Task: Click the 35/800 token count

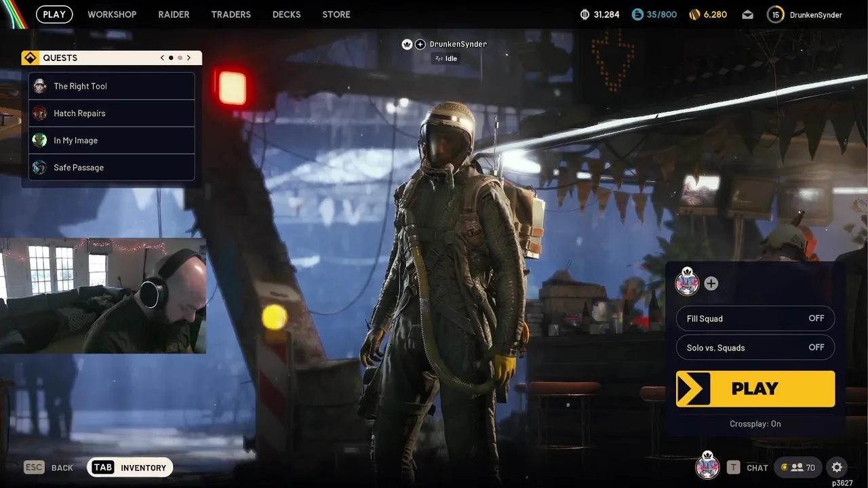Action: 661,14
